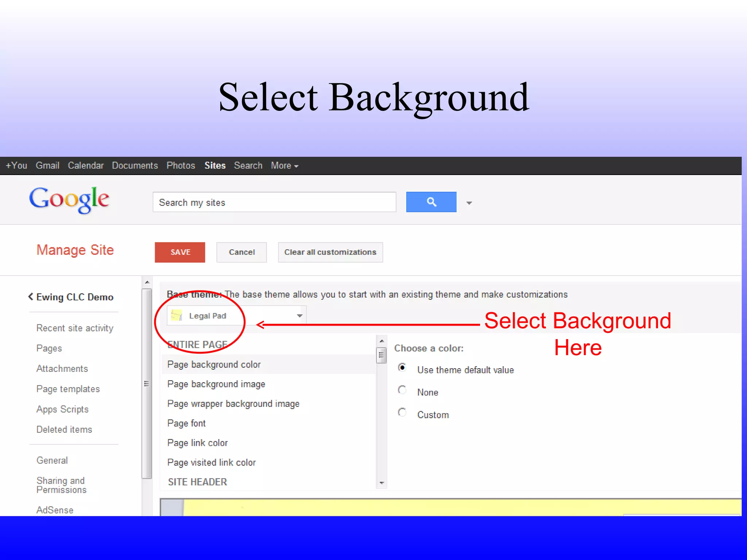Open Photos from the top bar
This screenshot has width=747, height=560.
pos(181,166)
